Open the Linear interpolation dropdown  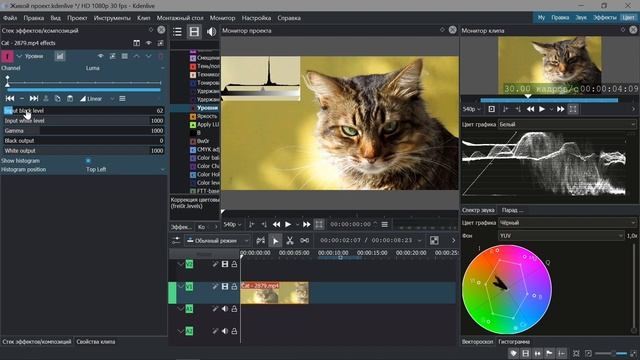pos(97,98)
